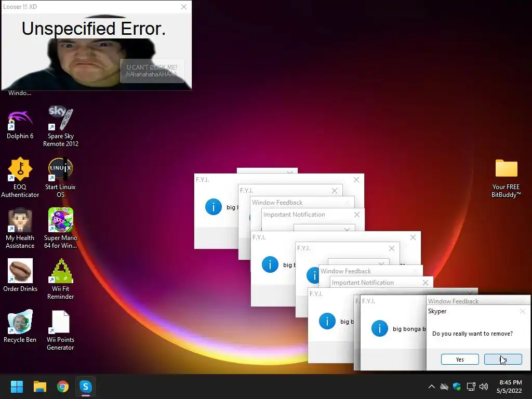The image size is (532, 399).
Task: Launch EOQ Authenticator desktop icon
Action: click(20, 177)
